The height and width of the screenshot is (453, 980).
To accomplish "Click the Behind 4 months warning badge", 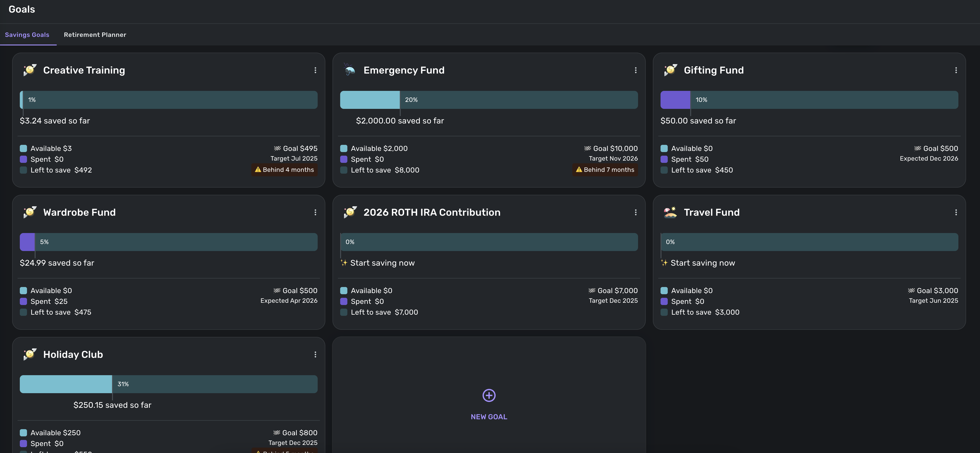I will 284,170.
